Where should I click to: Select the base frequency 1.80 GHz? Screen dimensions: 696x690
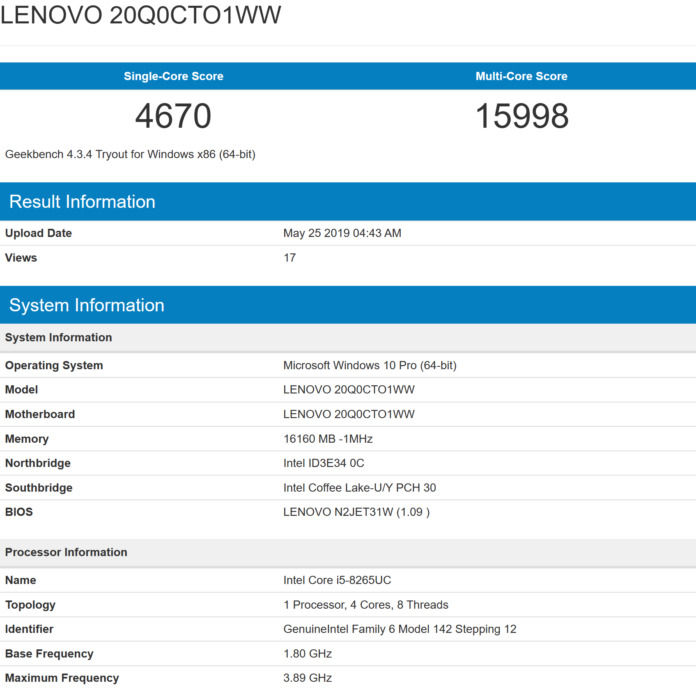point(308,654)
